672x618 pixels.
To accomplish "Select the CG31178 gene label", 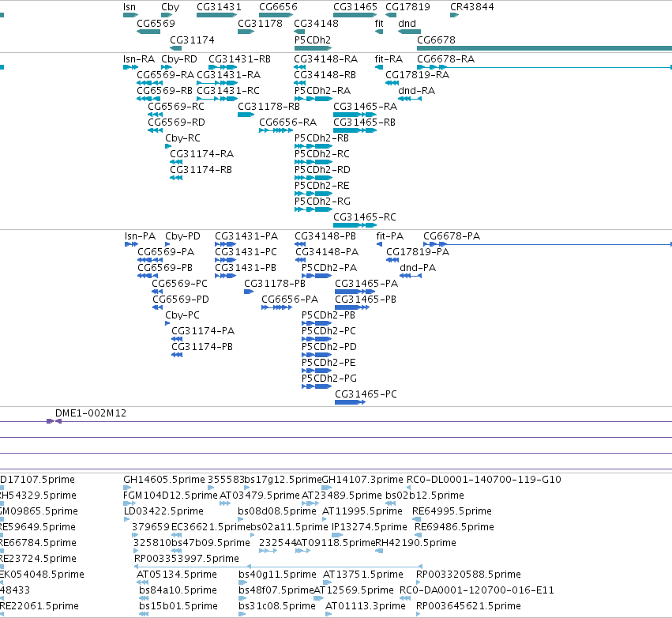I will pos(260,23).
